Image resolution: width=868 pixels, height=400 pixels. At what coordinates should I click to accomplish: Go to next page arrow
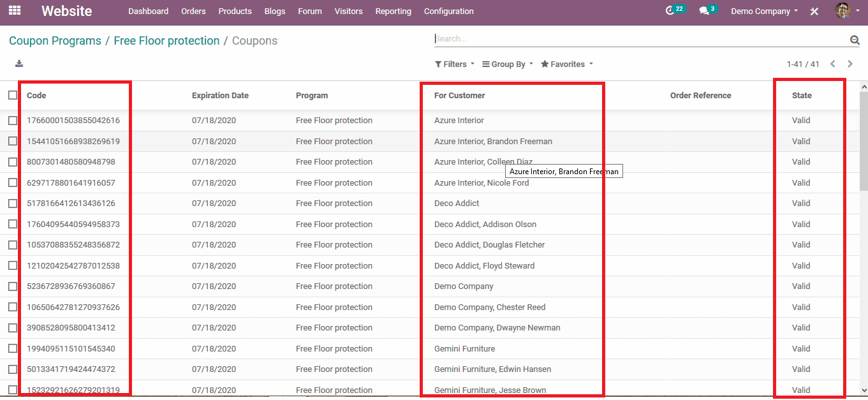pos(850,64)
